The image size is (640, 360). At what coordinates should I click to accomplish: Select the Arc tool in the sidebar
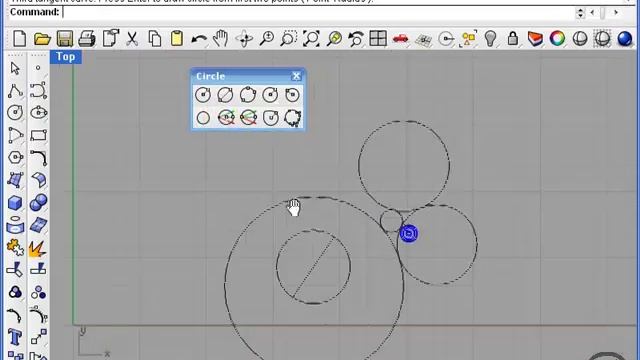pyautogui.click(x=15, y=135)
